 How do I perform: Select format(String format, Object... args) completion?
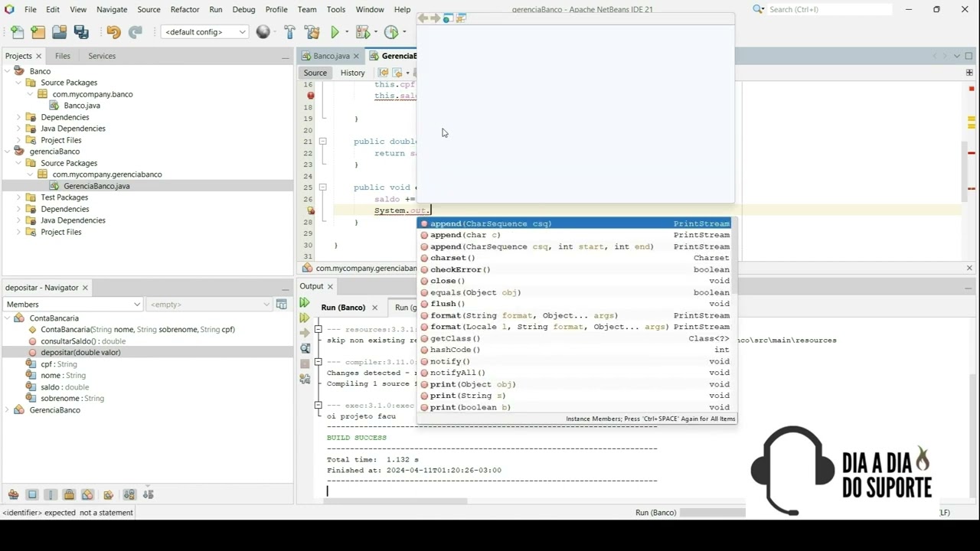574,315
